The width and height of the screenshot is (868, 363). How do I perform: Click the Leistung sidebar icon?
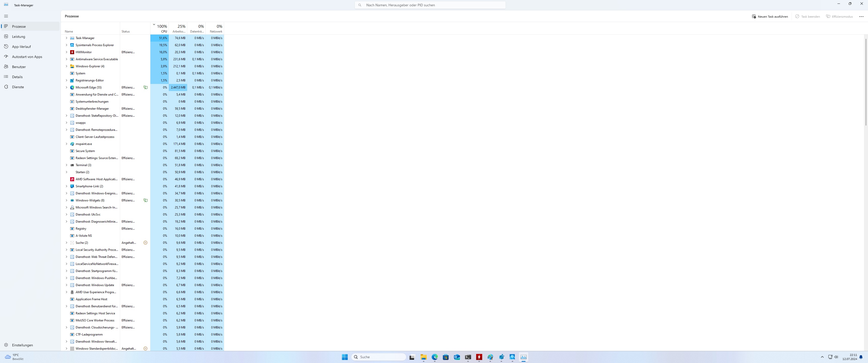coord(6,36)
